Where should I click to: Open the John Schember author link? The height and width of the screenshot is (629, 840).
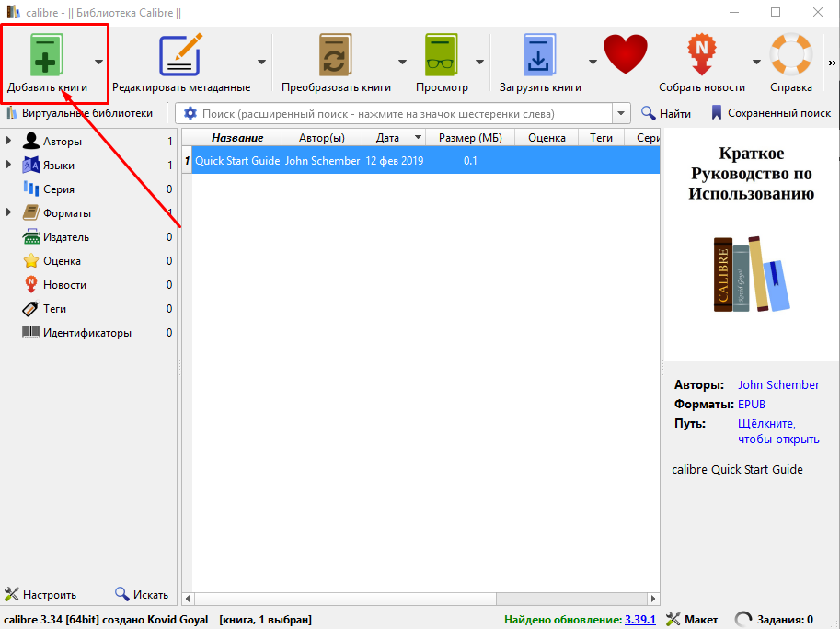coord(778,384)
